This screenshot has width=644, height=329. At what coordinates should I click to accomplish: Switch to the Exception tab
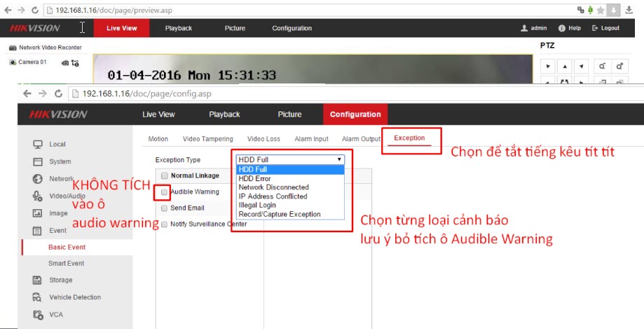pos(409,138)
